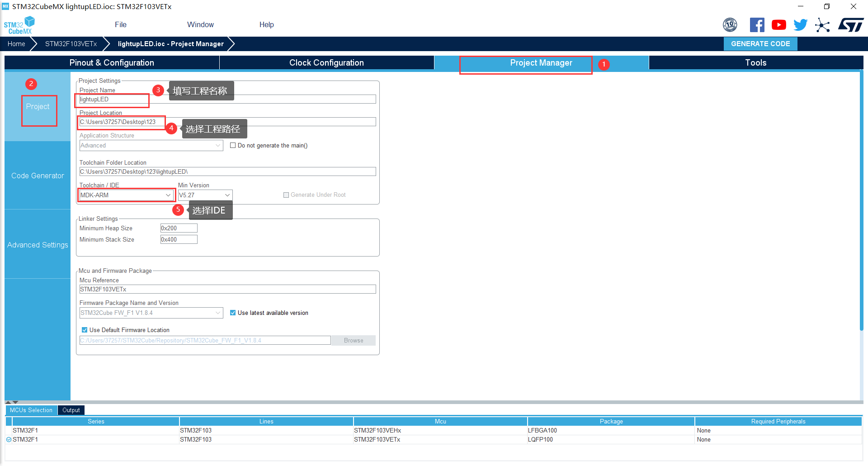Select the Advanced Settings side tab
Screen dimensions: 868x466
38,245
